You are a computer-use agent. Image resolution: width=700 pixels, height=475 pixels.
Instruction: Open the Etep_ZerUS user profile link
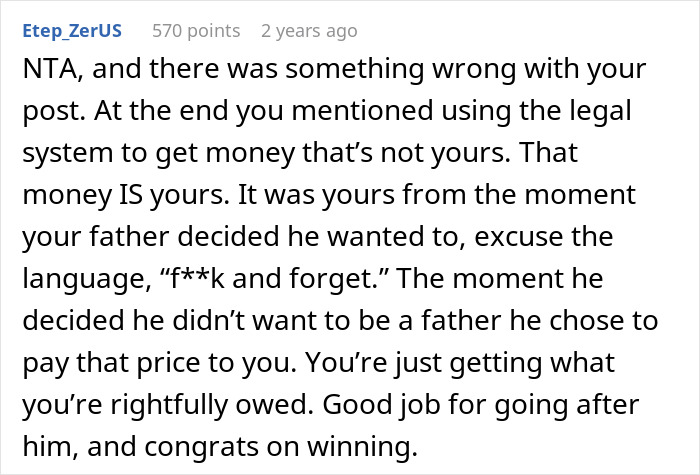(x=72, y=31)
